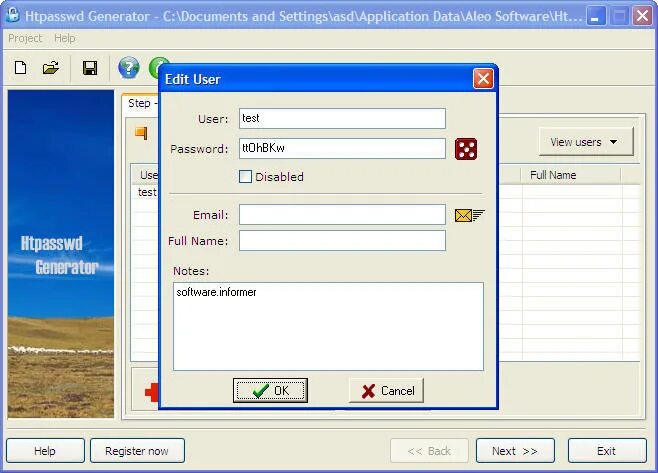This screenshot has height=473, width=658.
Task: Go to the next step with Next >>
Action: pyautogui.click(x=515, y=451)
